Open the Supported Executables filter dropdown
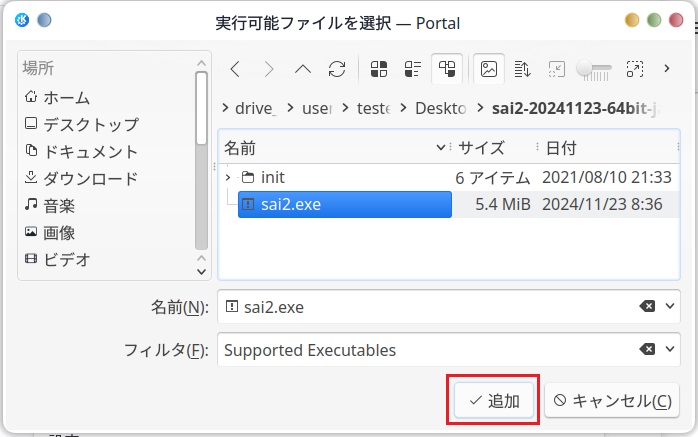 (671, 350)
